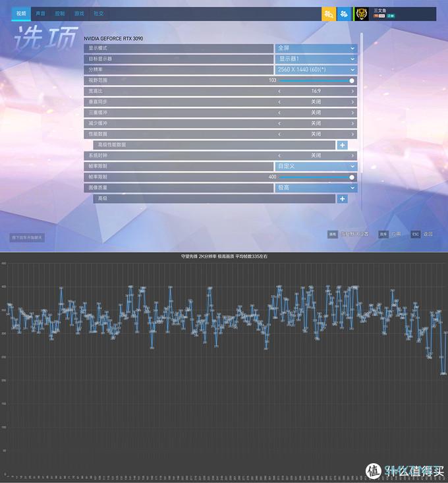The image size is (448, 483).
Task: Toggle 系统时钟 with its right arrow
Action: point(352,156)
